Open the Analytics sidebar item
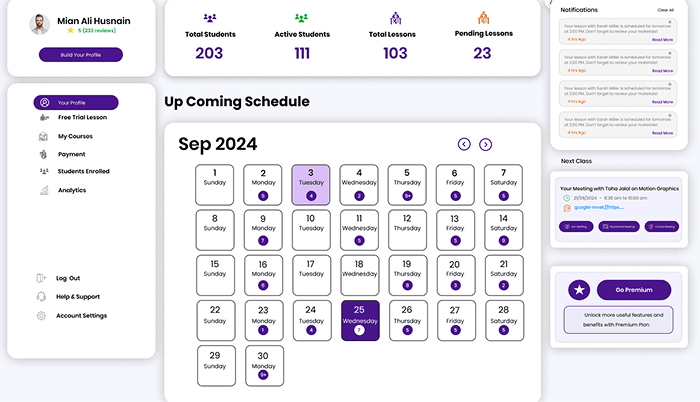 (x=63, y=190)
